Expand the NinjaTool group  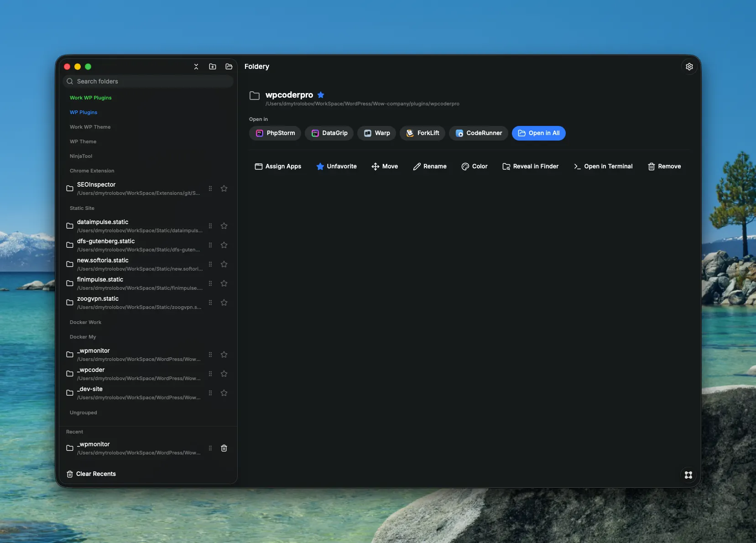[81, 156]
